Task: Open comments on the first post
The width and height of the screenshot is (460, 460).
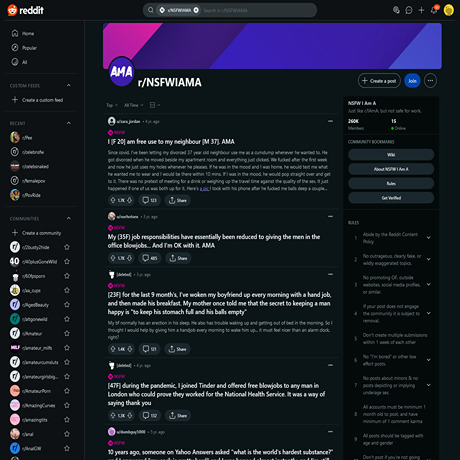Action: point(149,200)
